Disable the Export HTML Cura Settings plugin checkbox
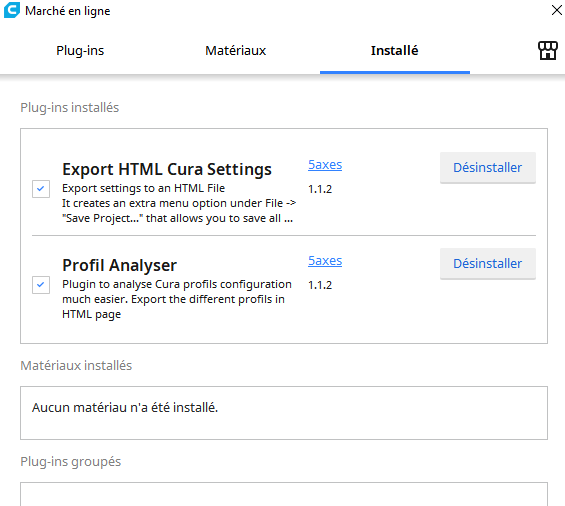The width and height of the screenshot is (565, 506). coord(41,189)
